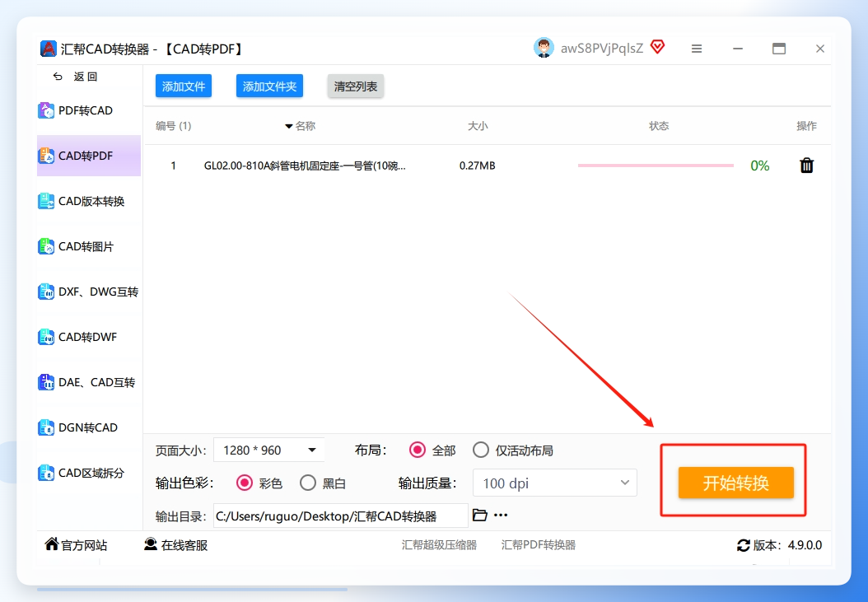The height and width of the screenshot is (602, 868).
Task: Switch to CAD转图片 in the sidebar
Action: [89, 246]
